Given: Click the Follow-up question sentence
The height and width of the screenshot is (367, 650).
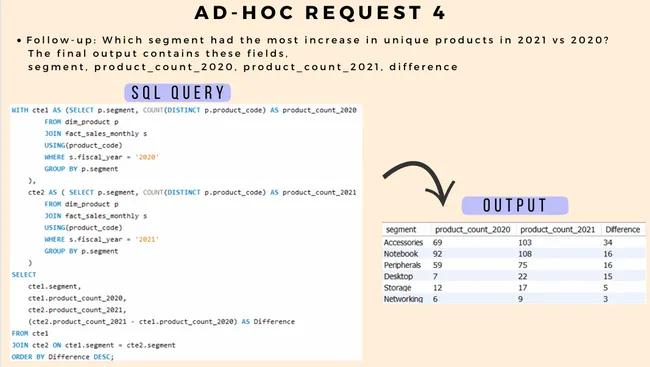Looking at the screenshot, I should coord(318,40).
